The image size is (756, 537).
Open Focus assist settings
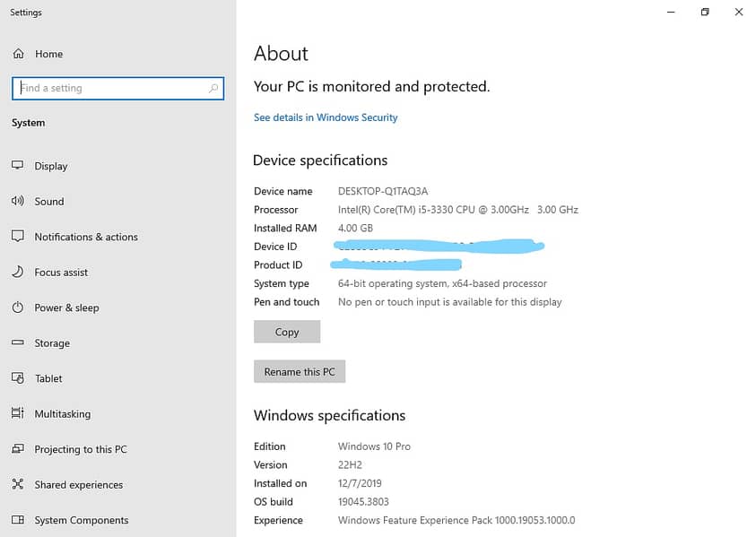61,273
